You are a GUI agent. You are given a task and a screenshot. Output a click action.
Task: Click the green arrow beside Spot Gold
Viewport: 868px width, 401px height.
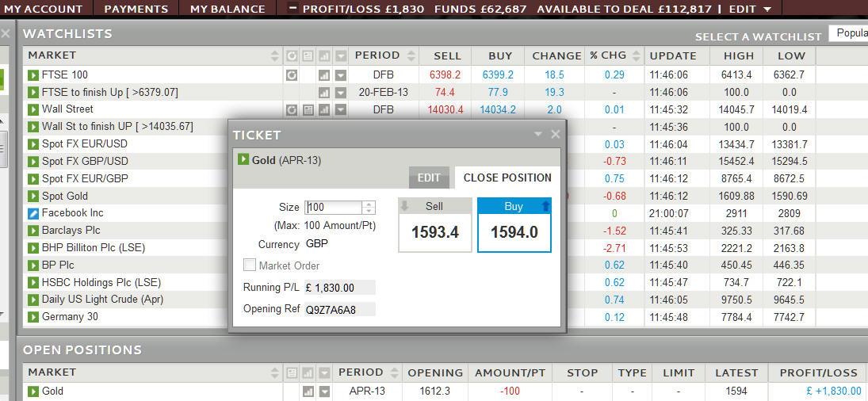coord(33,196)
